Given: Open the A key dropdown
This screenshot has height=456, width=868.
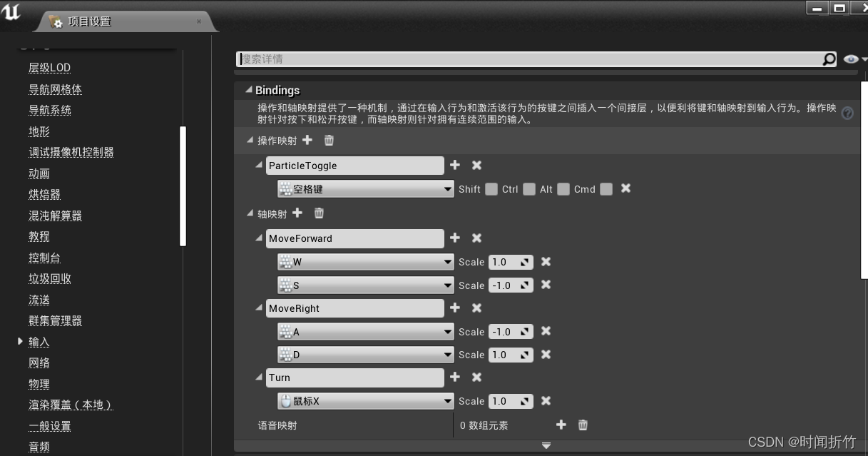Looking at the screenshot, I should coord(365,332).
